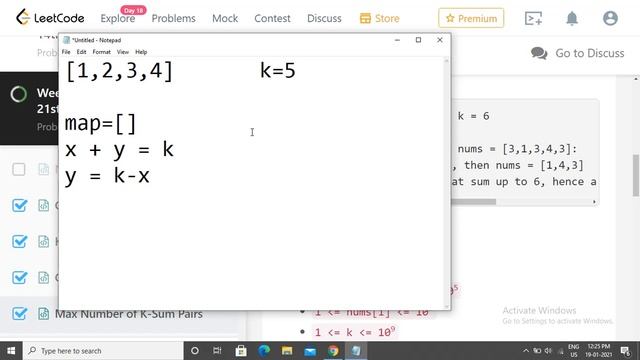This screenshot has width=640, height=360.
Task: Go to Mock section
Action: [225, 18]
